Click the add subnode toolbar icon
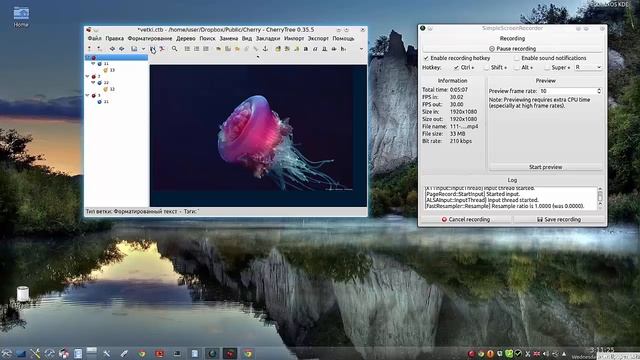640x360 pixels. (100, 49)
